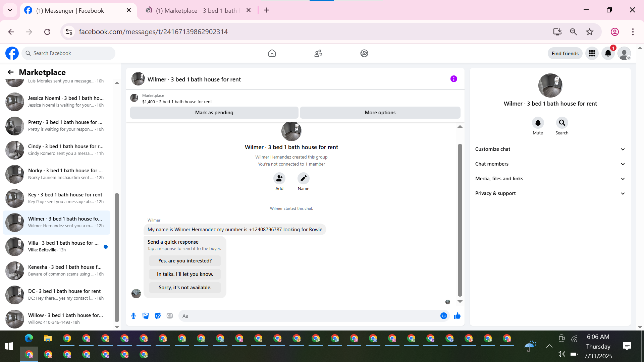
Task: Open the sticker picker icon
Action: point(158,316)
